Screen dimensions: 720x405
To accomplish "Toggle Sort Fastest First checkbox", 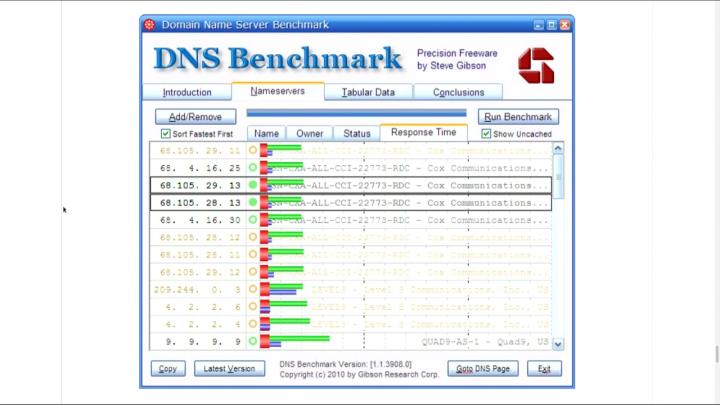I will (x=165, y=134).
